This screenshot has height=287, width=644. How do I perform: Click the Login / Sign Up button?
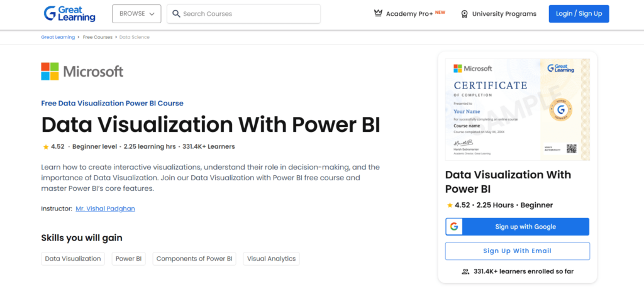(579, 14)
